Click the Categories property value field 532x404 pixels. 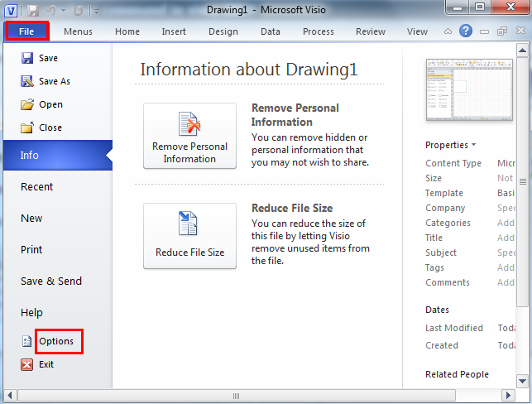506,223
